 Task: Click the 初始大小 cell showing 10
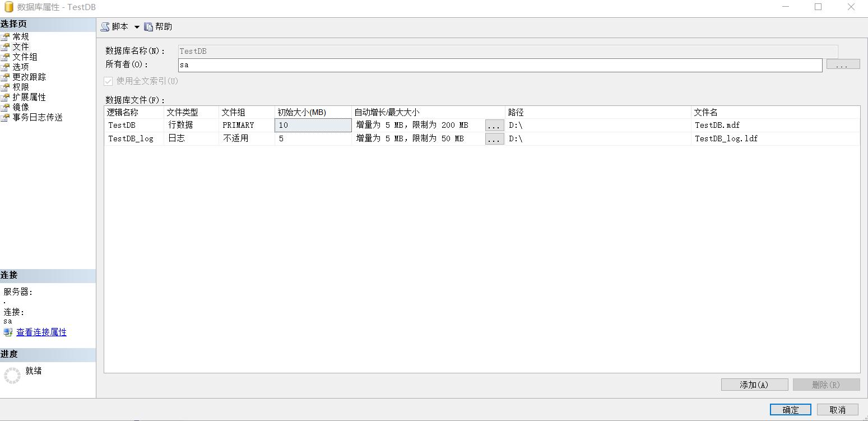tap(312, 125)
